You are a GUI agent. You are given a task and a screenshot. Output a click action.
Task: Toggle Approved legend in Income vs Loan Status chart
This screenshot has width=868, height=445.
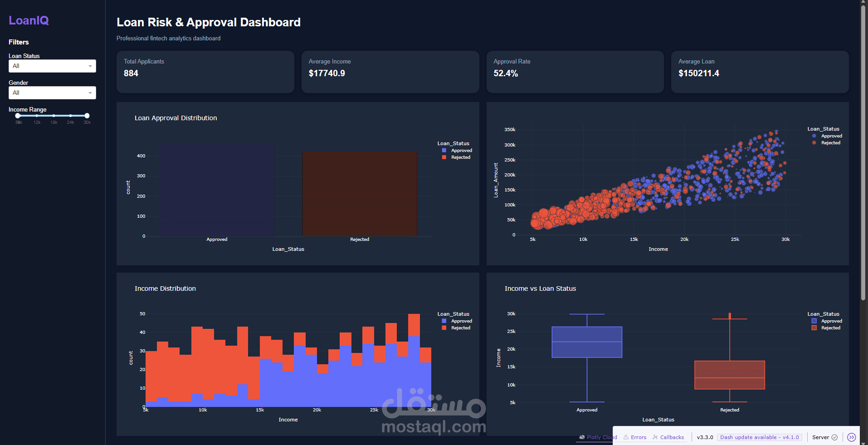(x=827, y=321)
